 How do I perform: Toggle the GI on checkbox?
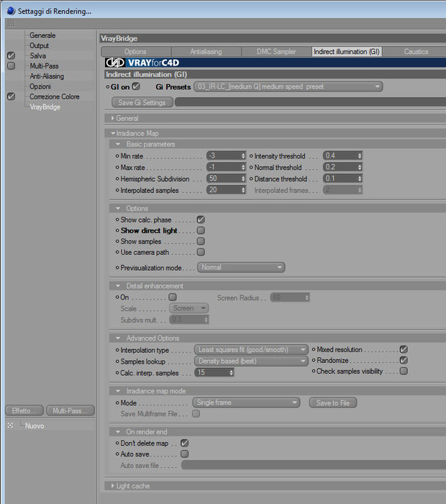tap(136, 86)
